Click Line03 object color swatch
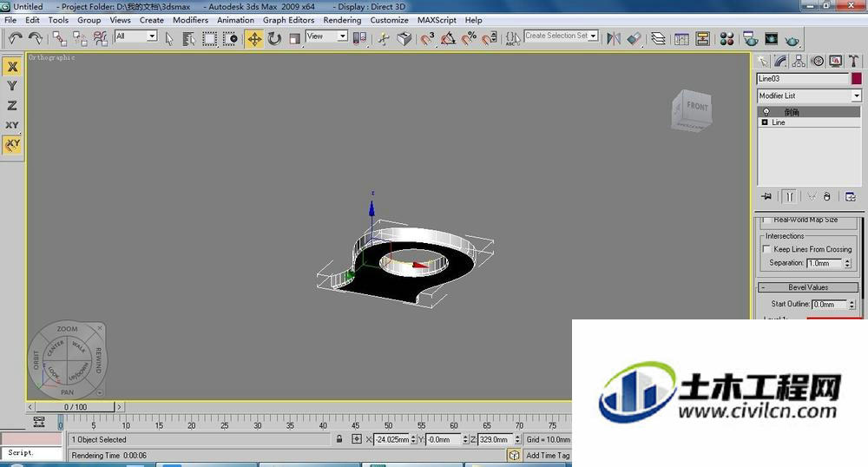868x467 pixels. 857,79
